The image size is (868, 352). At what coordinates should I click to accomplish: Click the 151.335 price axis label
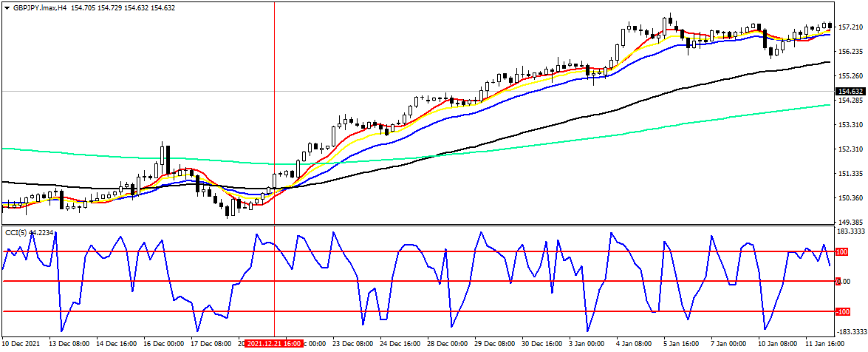click(x=852, y=174)
